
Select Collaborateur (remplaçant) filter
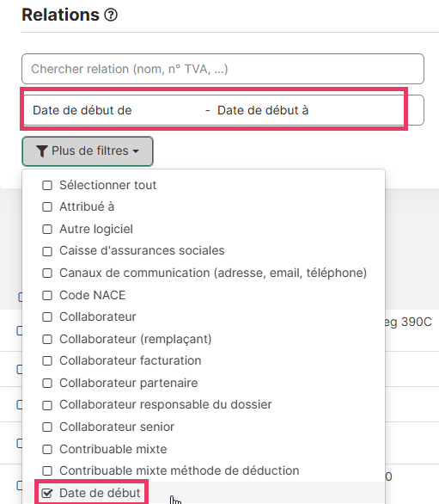(47, 339)
